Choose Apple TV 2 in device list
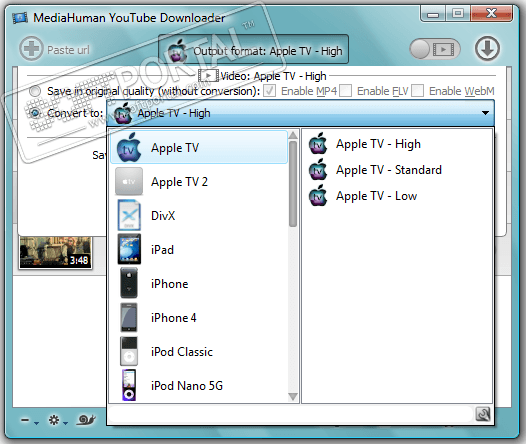Screen dimensions: 526x444 (x=199, y=182)
